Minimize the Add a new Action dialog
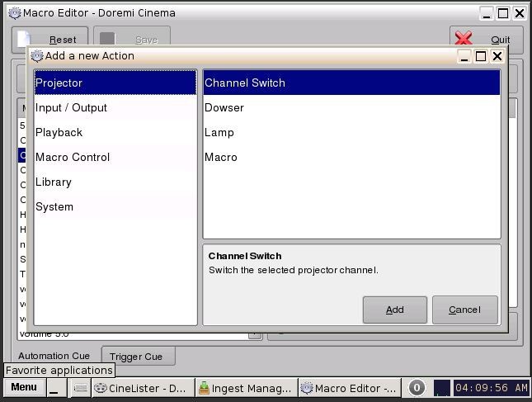 click(x=464, y=56)
